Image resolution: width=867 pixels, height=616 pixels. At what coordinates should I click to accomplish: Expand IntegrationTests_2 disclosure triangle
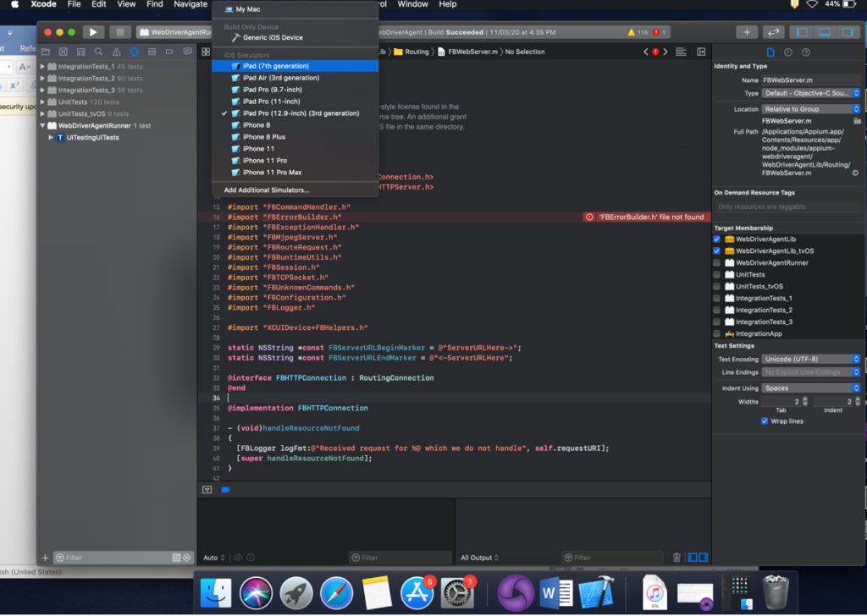pos(42,79)
